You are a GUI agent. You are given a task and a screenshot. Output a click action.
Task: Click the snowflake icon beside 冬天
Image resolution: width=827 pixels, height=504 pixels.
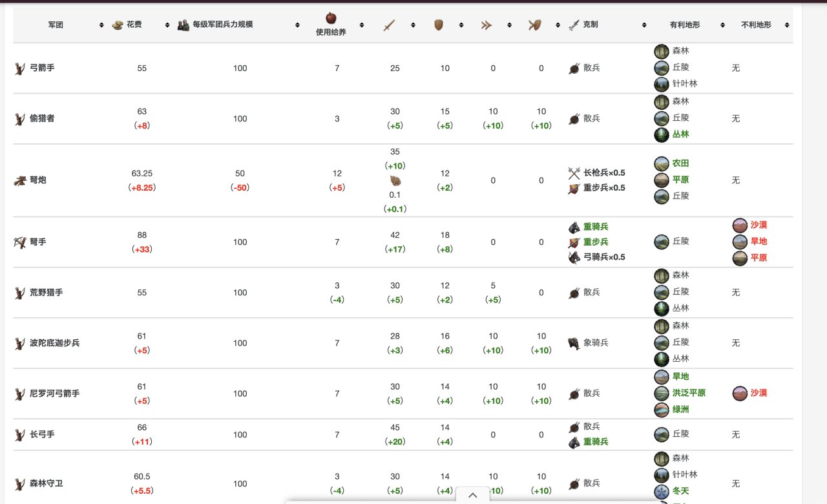click(x=661, y=491)
